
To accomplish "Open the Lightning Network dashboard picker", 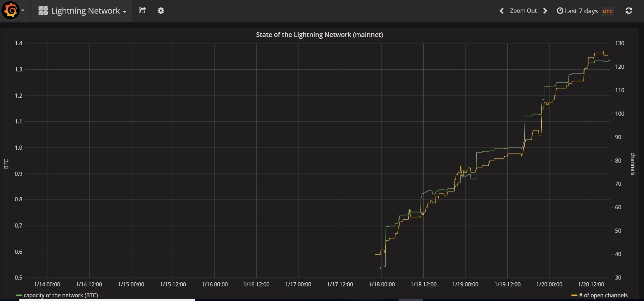I will [x=82, y=11].
